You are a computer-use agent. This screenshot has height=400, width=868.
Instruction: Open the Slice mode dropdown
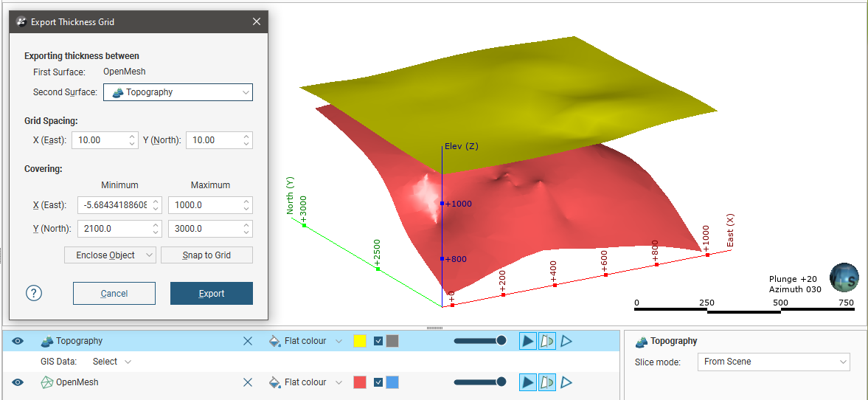(x=773, y=362)
